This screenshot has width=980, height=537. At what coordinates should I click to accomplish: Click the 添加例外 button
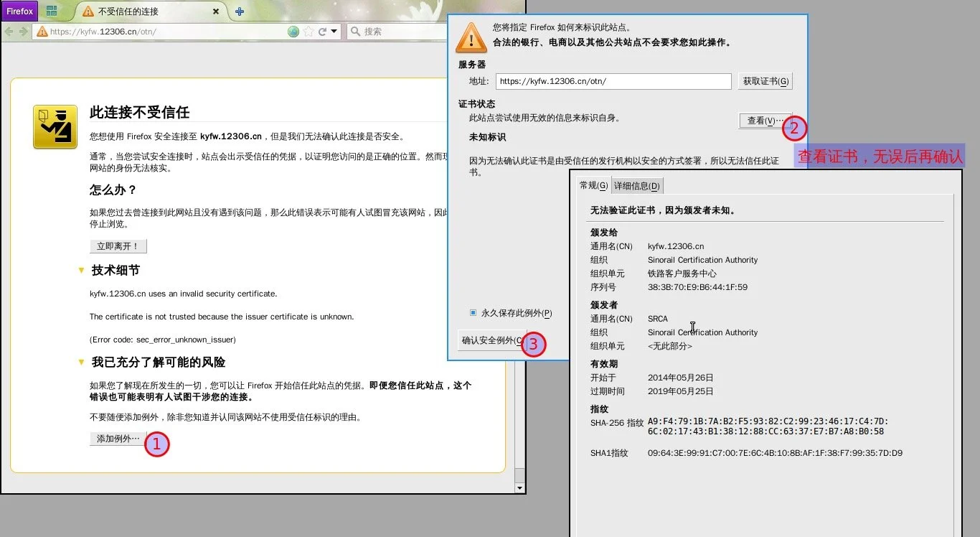click(x=118, y=439)
